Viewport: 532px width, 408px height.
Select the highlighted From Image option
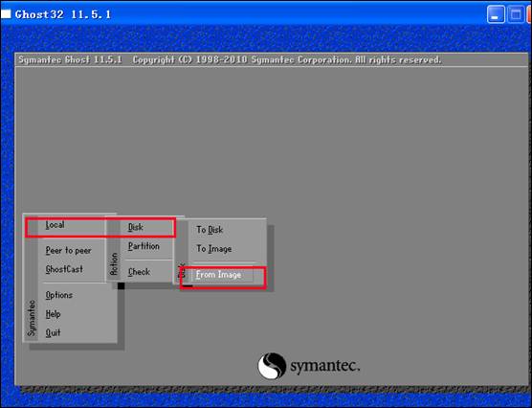[219, 275]
